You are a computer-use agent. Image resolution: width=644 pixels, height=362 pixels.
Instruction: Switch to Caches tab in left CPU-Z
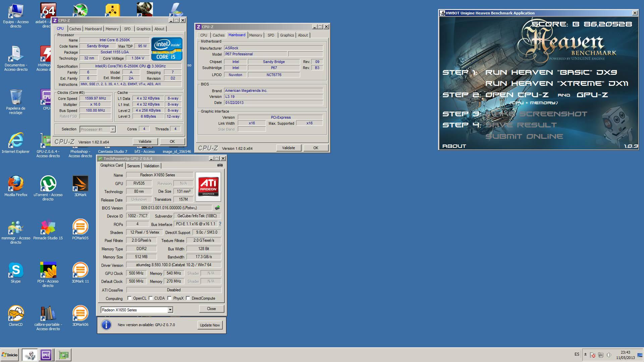click(75, 29)
